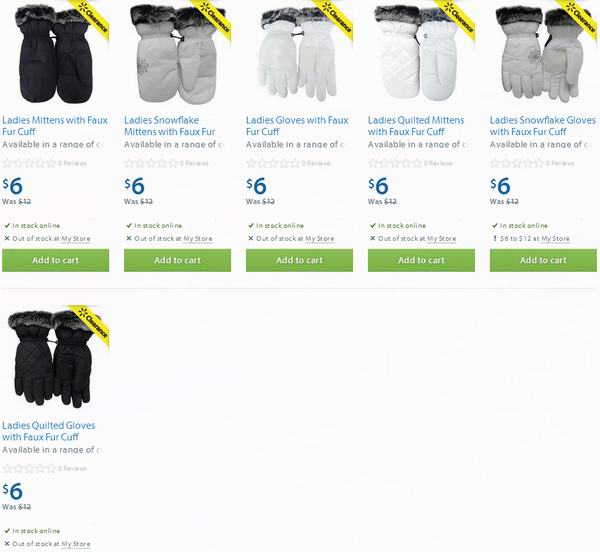600x552 pixels.
Task: Open the Ladies Snowflake Gloves product image
Action: 543,54
